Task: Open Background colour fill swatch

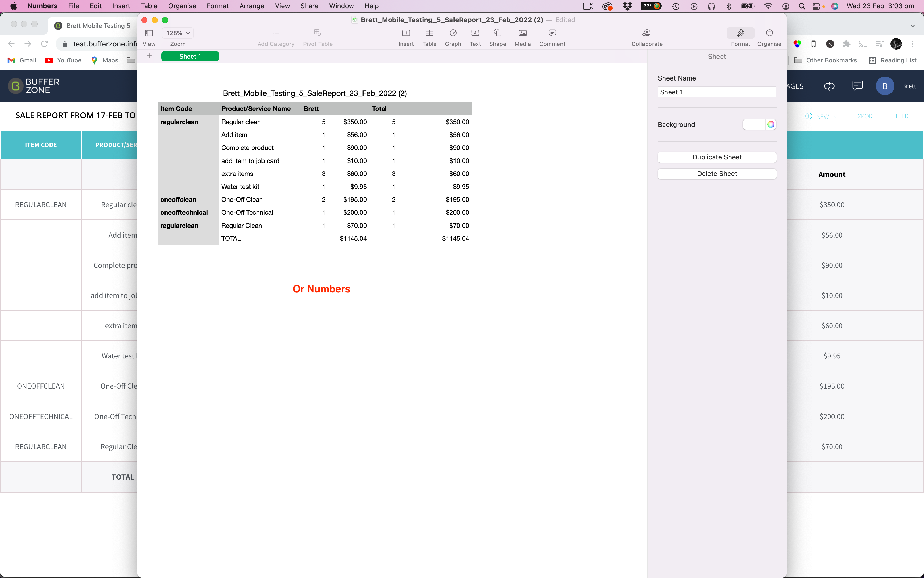Action: tap(754, 124)
